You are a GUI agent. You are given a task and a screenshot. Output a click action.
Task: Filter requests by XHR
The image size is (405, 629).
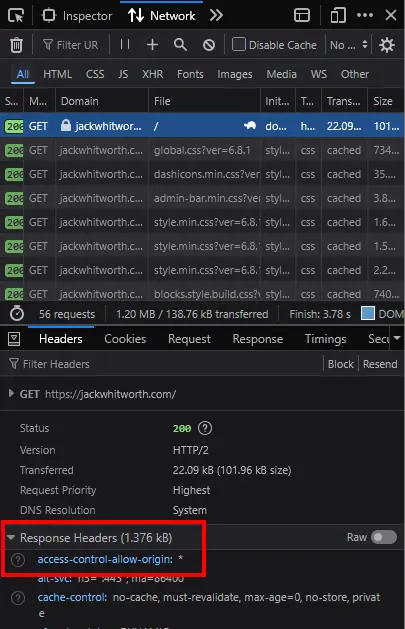pos(152,74)
